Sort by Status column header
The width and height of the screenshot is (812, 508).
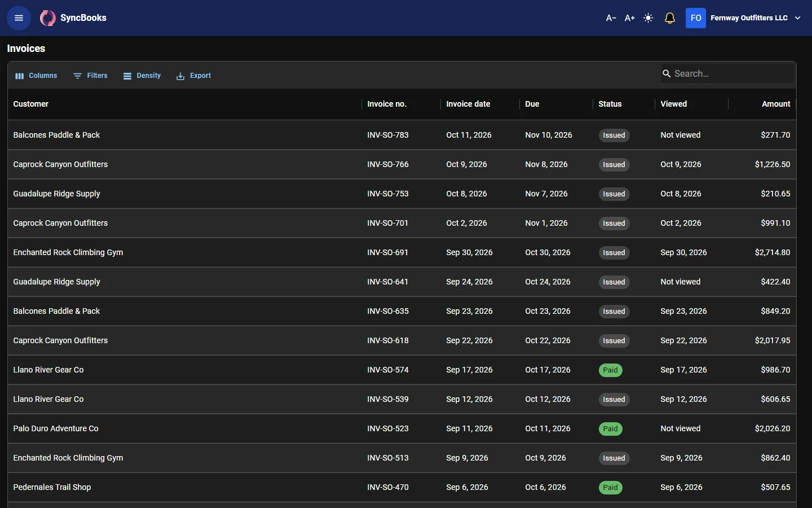pos(610,104)
